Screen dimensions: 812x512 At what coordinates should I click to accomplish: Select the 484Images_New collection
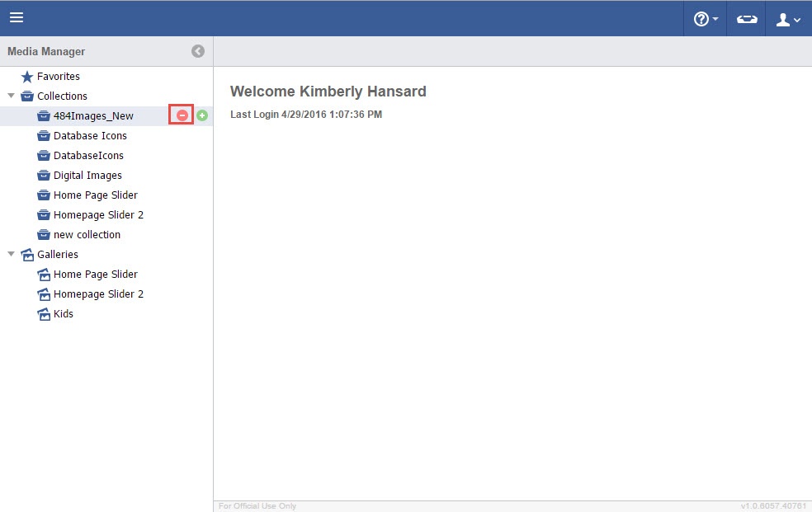pos(92,115)
